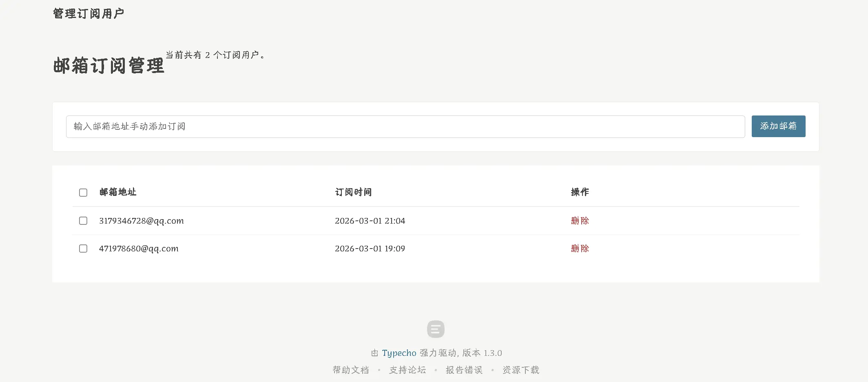The width and height of the screenshot is (868, 382).
Task: Go to 报告错误 in the footer
Action: tap(464, 370)
